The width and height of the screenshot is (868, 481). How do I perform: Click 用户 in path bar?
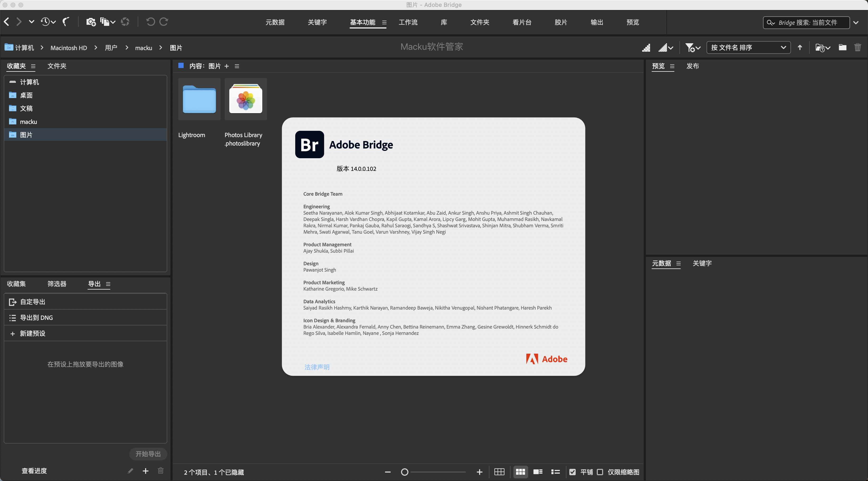point(111,48)
